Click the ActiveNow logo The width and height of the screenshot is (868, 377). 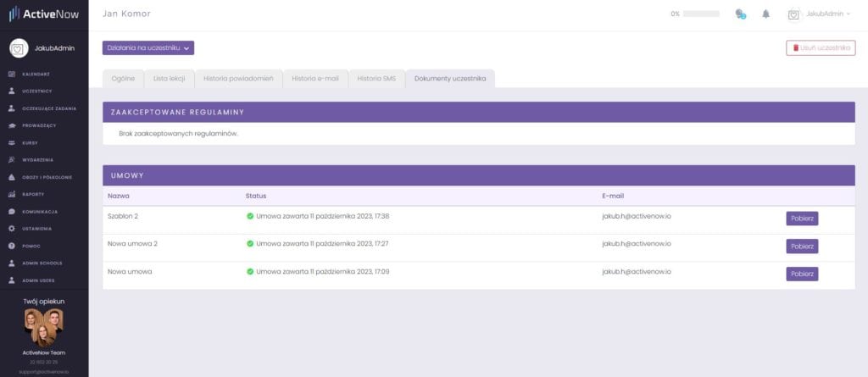coord(43,14)
